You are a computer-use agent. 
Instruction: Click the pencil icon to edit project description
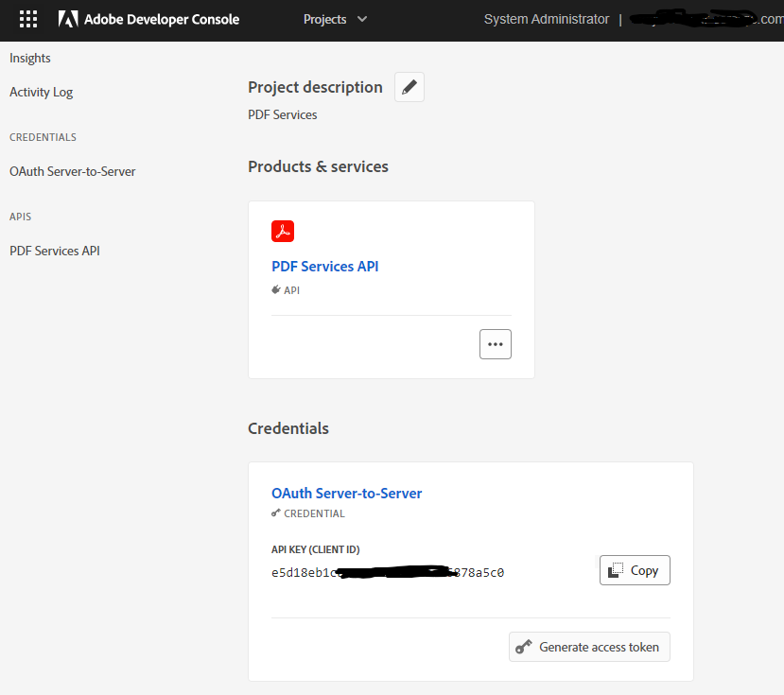coord(409,87)
